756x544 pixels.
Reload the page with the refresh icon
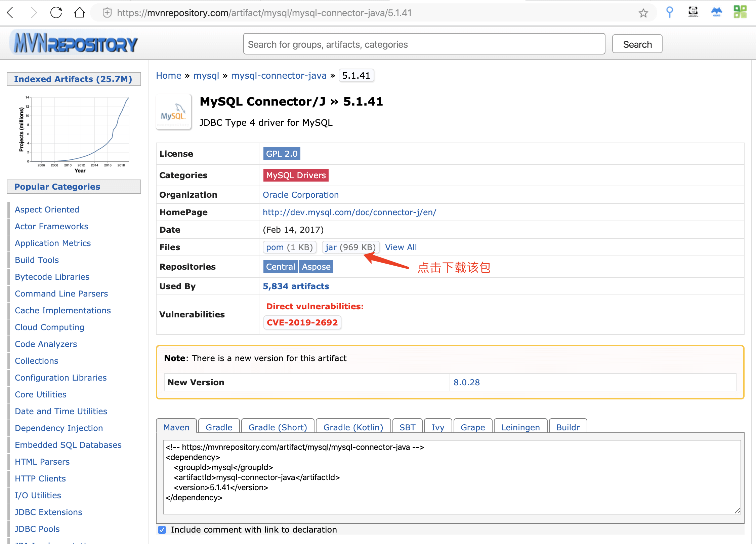56,13
